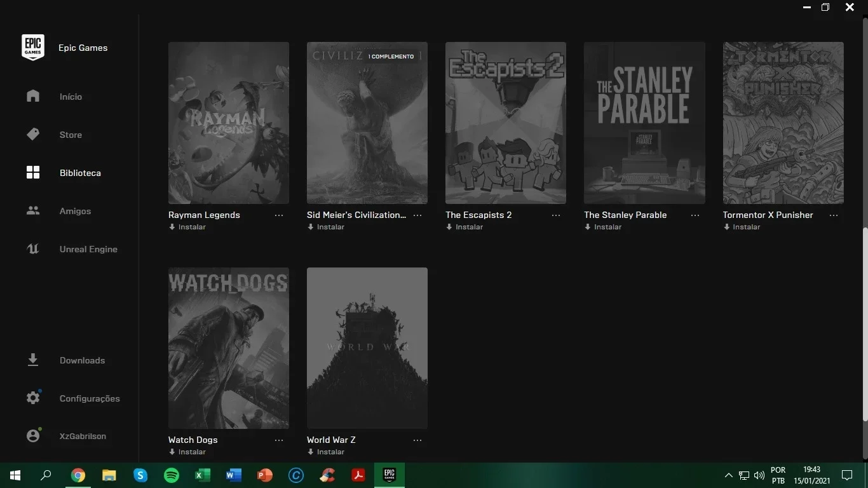Open the Amigos section
868x488 pixels.
[x=75, y=211]
